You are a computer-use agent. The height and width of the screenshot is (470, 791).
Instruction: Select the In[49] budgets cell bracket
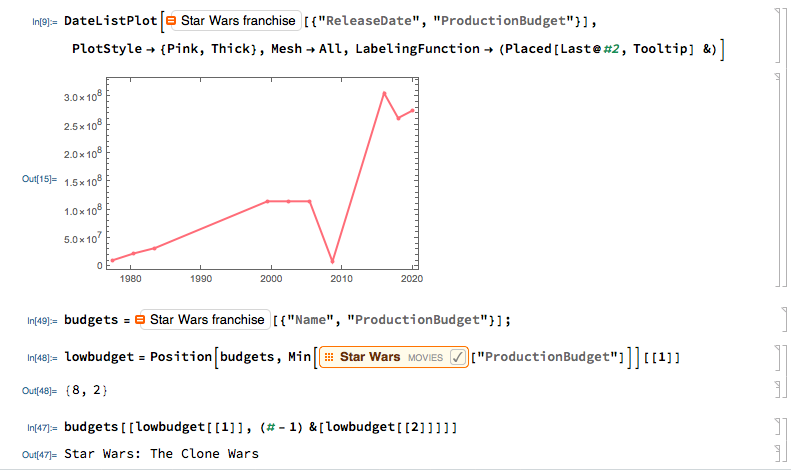coord(783,320)
